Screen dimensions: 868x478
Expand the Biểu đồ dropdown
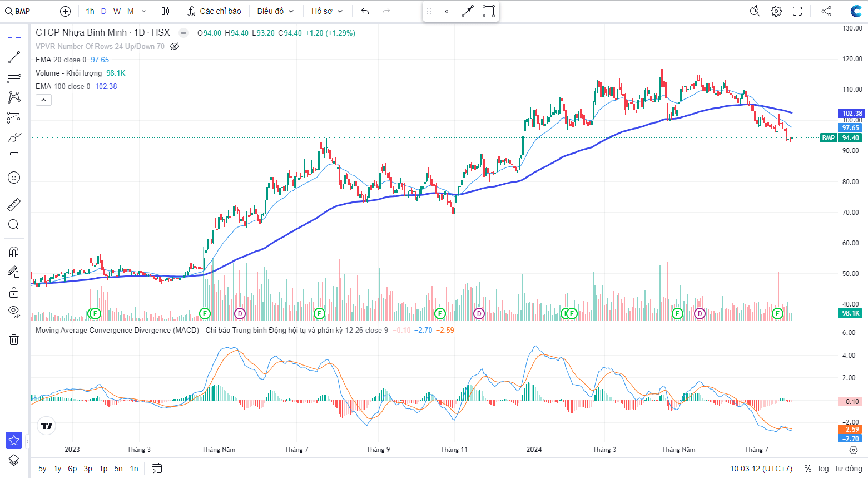coord(275,11)
